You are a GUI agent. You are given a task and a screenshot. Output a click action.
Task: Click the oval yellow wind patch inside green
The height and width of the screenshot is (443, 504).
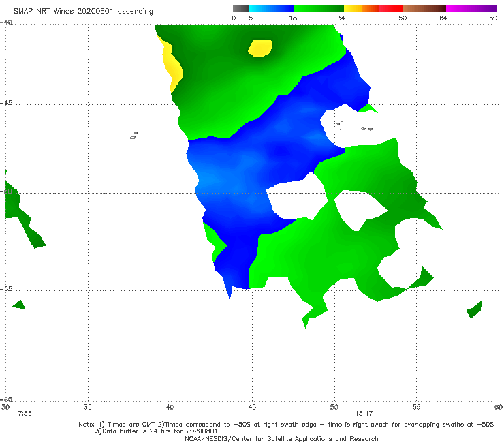point(260,48)
